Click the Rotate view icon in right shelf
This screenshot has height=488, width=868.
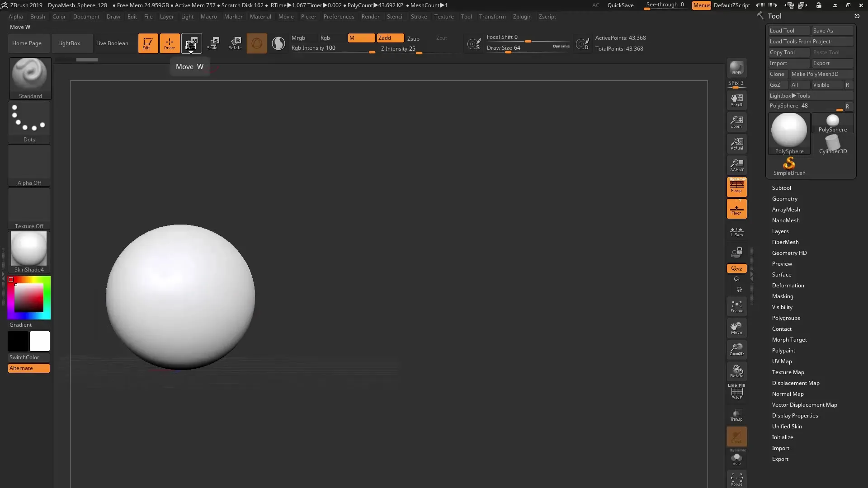(736, 371)
